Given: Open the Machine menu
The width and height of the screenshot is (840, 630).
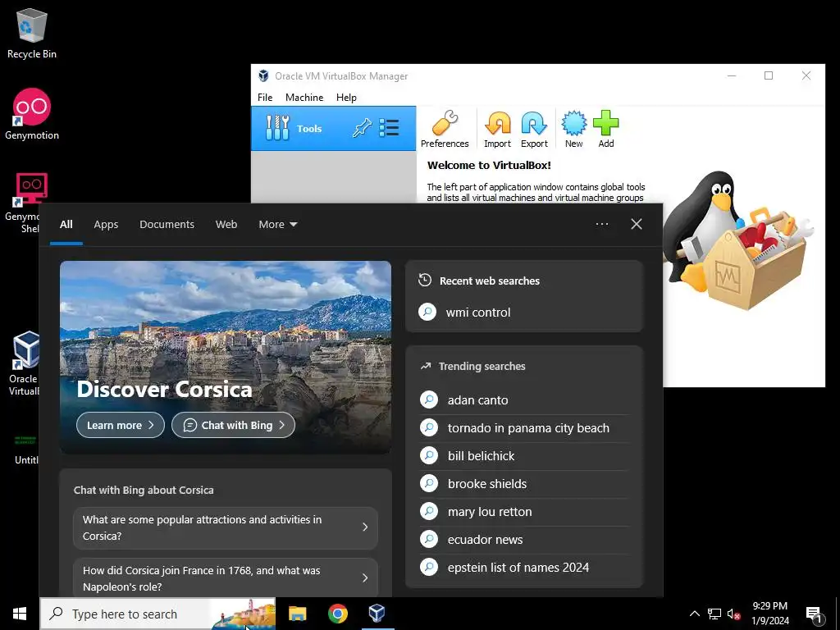Looking at the screenshot, I should point(304,98).
